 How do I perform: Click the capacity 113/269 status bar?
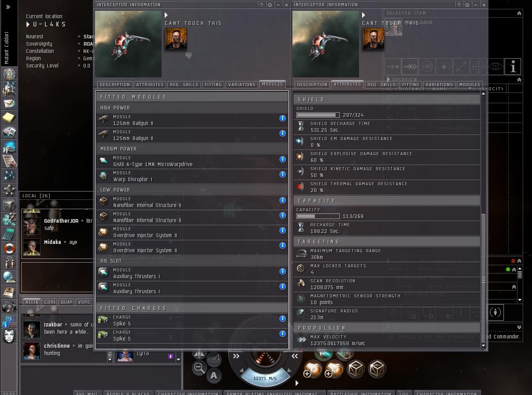point(318,216)
